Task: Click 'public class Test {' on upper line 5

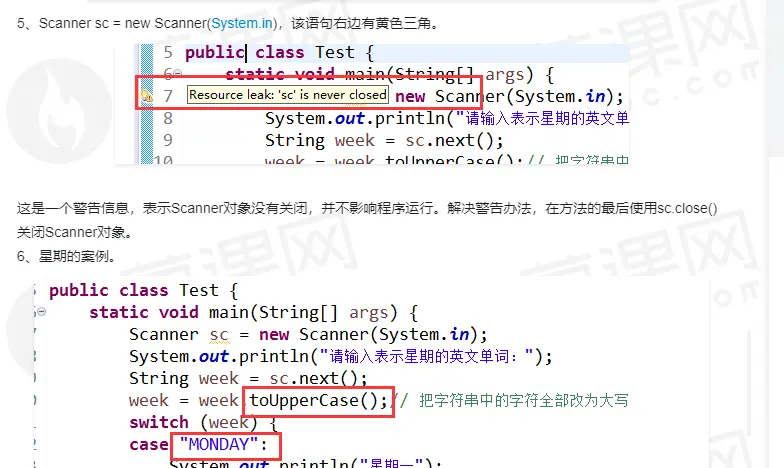Action: tap(280, 52)
